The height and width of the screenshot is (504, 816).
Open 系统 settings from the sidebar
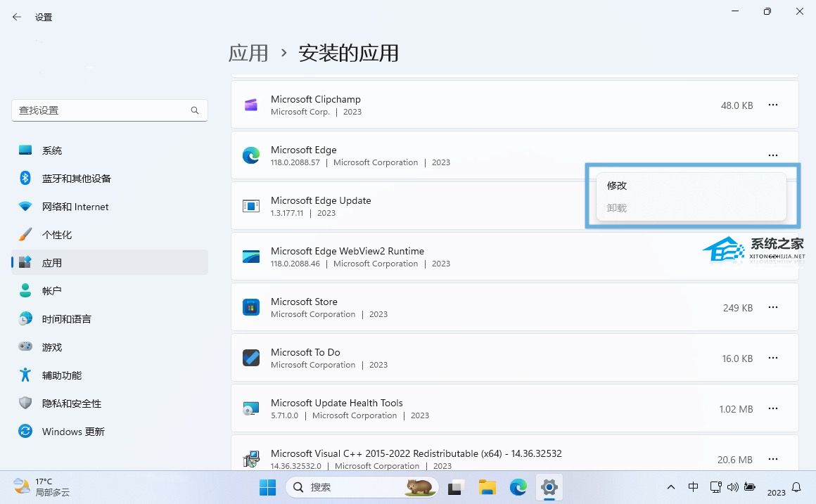tap(53, 150)
